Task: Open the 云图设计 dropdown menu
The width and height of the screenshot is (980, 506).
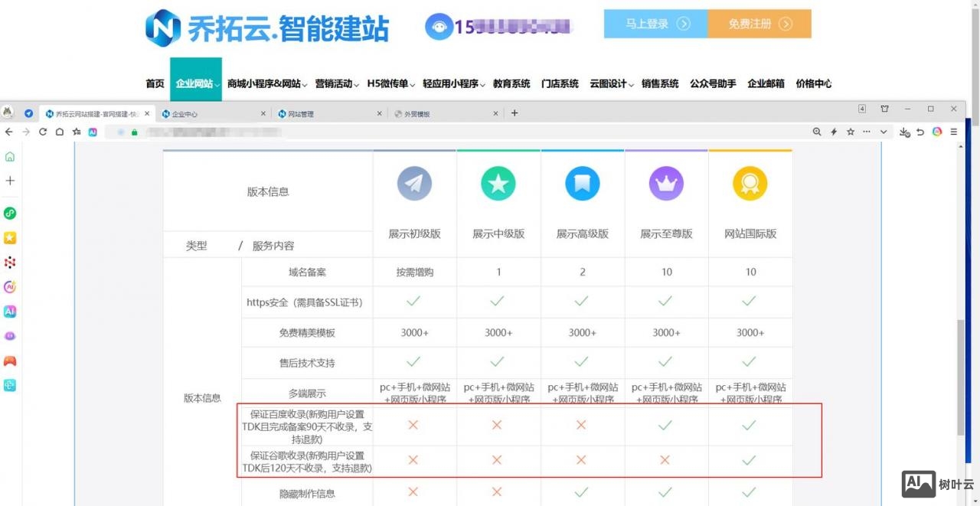Action: click(x=610, y=83)
